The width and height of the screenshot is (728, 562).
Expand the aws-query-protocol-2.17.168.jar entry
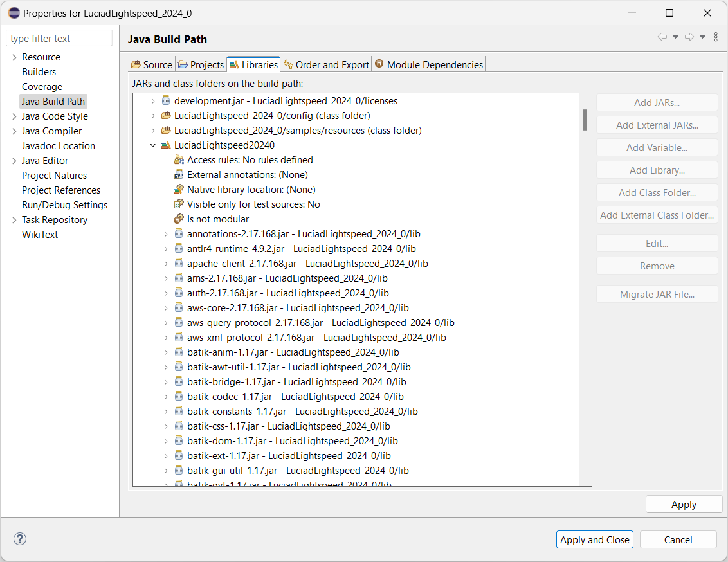(x=166, y=323)
